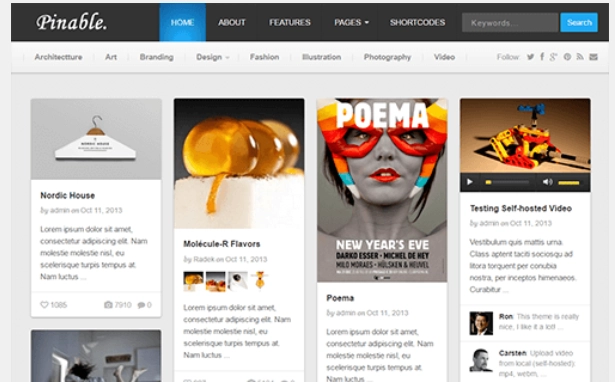Select the Fashion category
Image resolution: width=615 pixels, height=382 pixels.
[x=265, y=57]
